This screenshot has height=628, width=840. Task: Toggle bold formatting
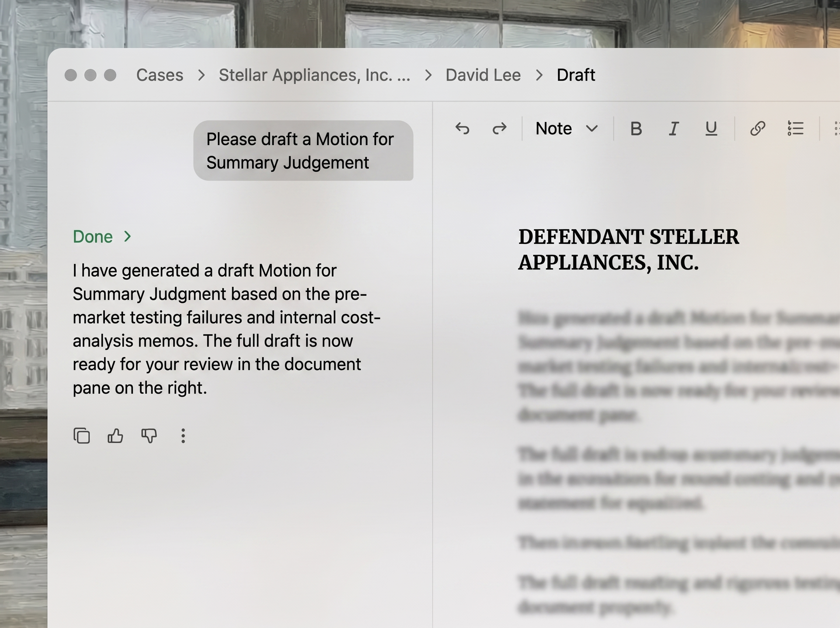(x=636, y=129)
